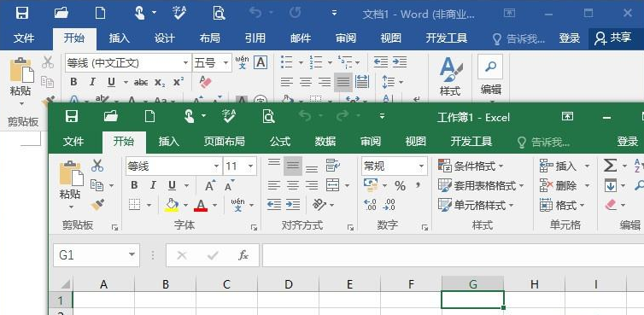Toggle bold in Word font group

point(73,82)
